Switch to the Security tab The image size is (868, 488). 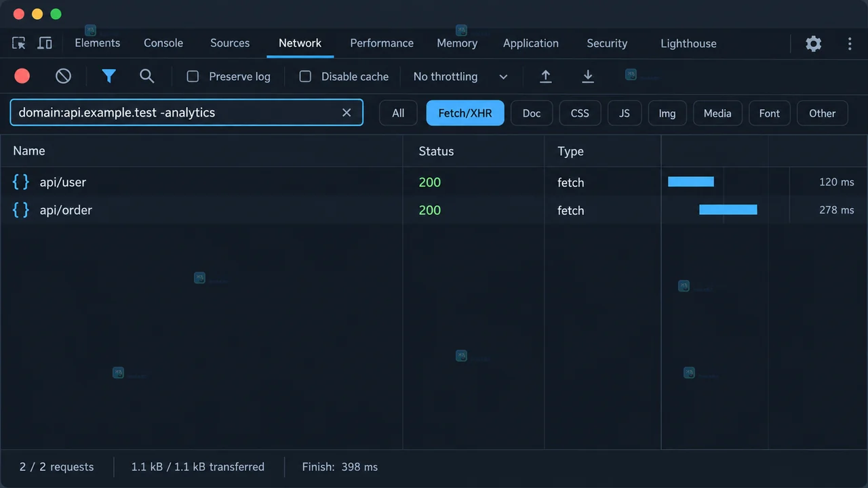pyautogui.click(x=607, y=43)
